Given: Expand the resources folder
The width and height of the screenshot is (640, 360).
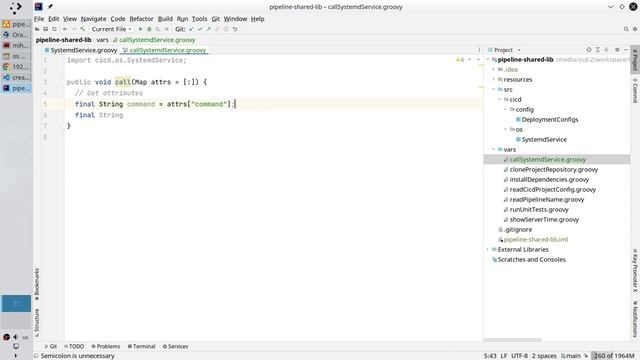Looking at the screenshot, I should (494, 80).
